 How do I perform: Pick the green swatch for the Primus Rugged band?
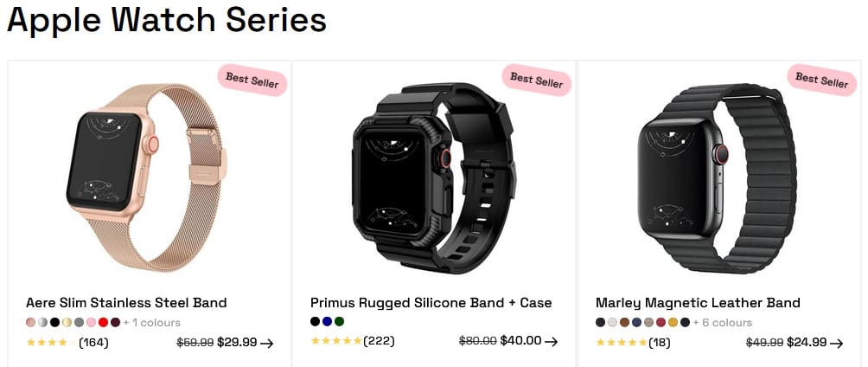click(x=340, y=322)
